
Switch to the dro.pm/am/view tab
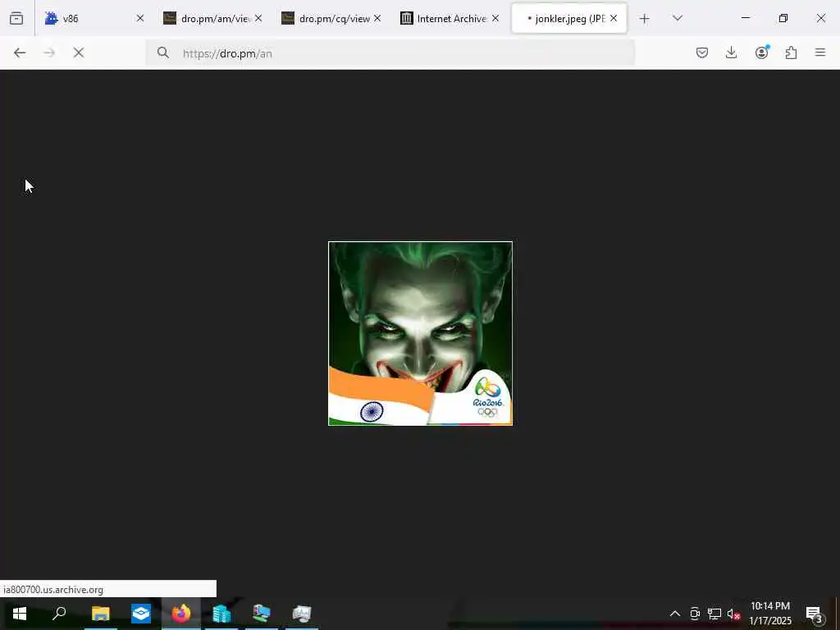212,19
